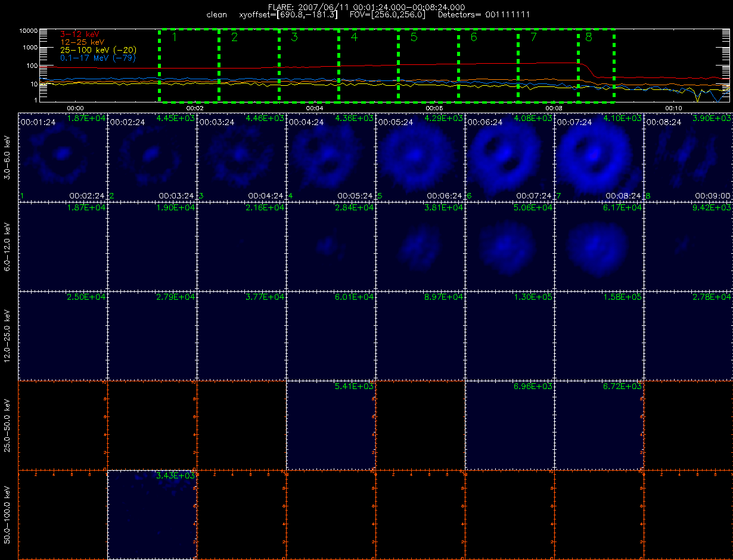The width and height of the screenshot is (733, 560).
Task: Pick the 12.0-25.0 keV panel labeled 8.97E+04
Action: click(420, 335)
